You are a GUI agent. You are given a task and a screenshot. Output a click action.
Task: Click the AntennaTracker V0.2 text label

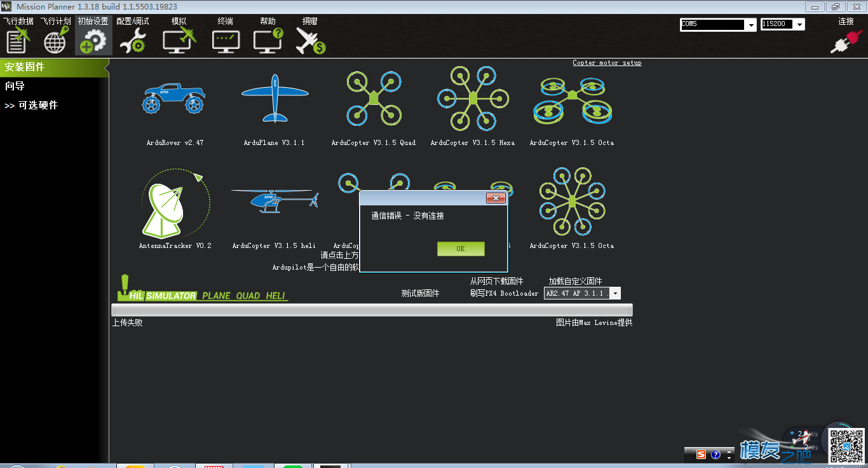[x=175, y=245]
